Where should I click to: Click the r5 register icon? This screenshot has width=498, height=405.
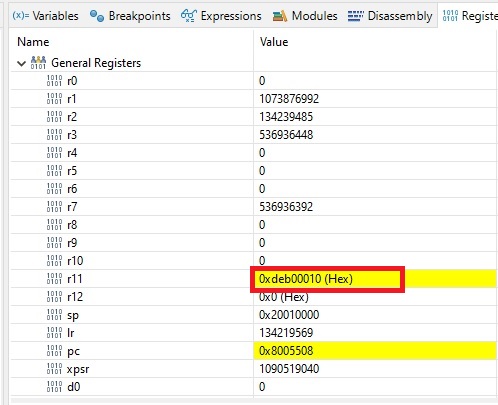54,171
